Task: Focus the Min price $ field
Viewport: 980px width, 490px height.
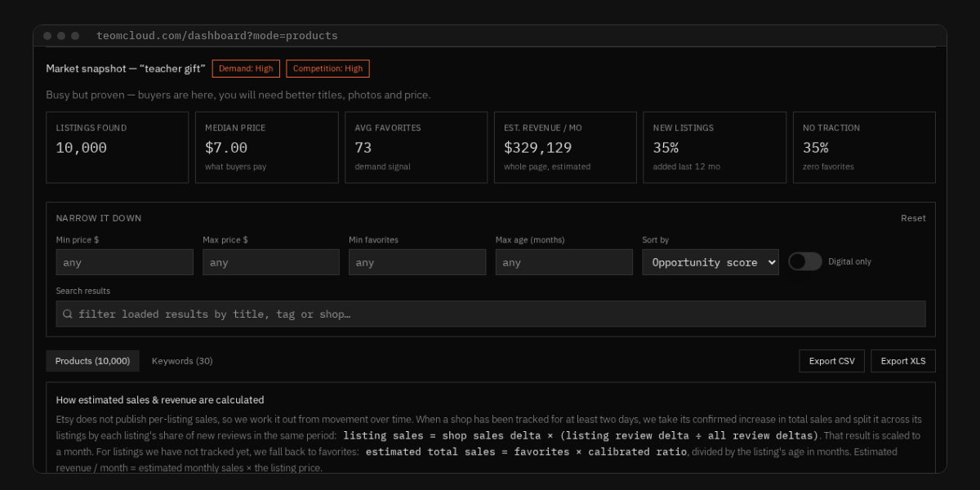Action: [125, 262]
